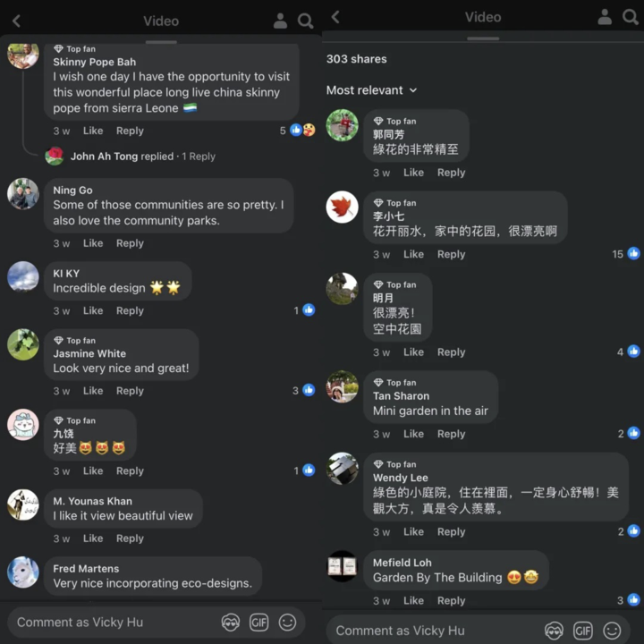Open the GIF picker in the left comment box
The image size is (644, 644).
pyautogui.click(x=258, y=623)
